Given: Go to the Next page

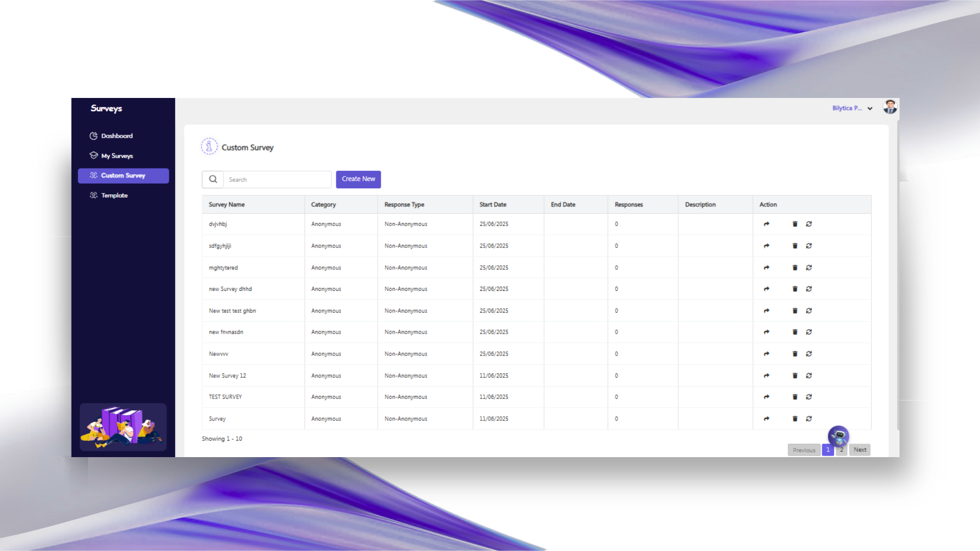Looking at the screenshot, I should tap(860, 450).
